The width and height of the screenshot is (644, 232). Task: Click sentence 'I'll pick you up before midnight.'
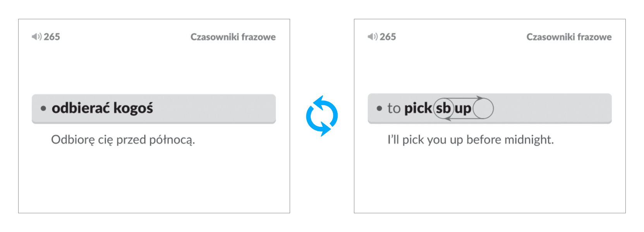(x=471, y=140)
